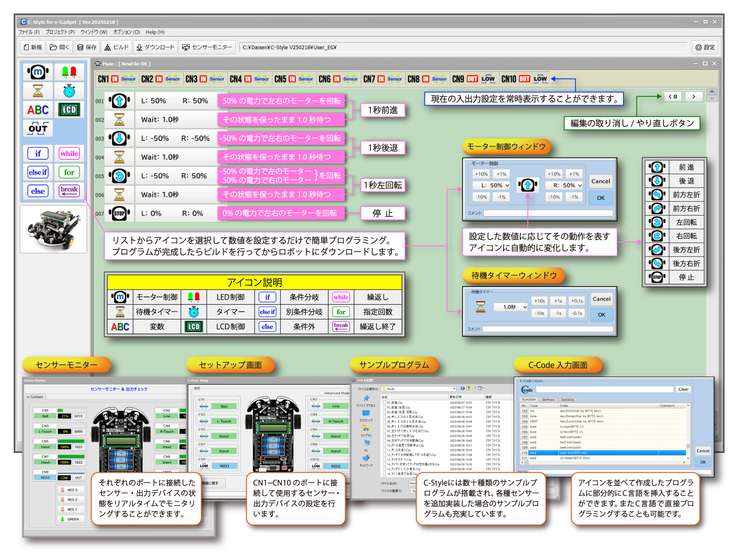Open the File (ファイル) menu
The width and height of the screenshot is (738, 560).
pyautogui.click(x=29, y=32)
